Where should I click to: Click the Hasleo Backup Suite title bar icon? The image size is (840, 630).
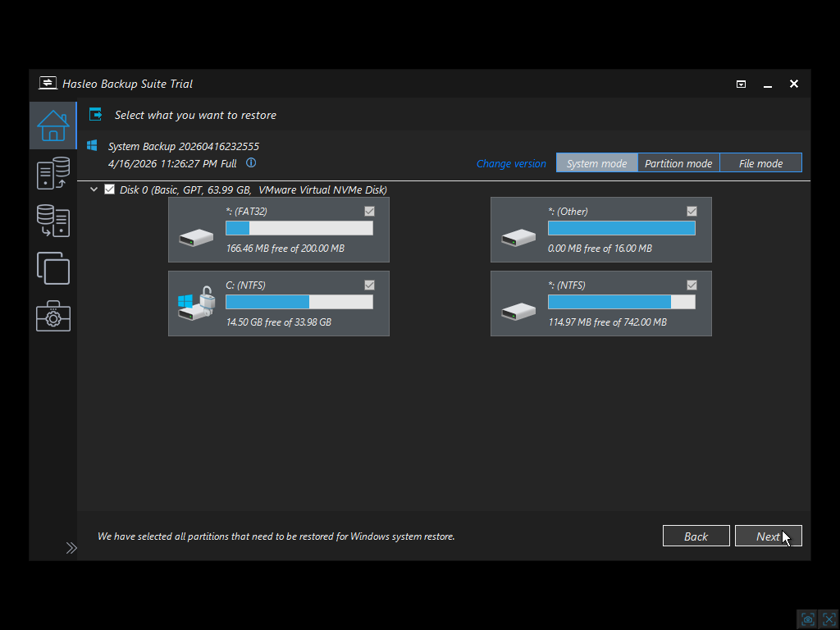tap(48, 83)
